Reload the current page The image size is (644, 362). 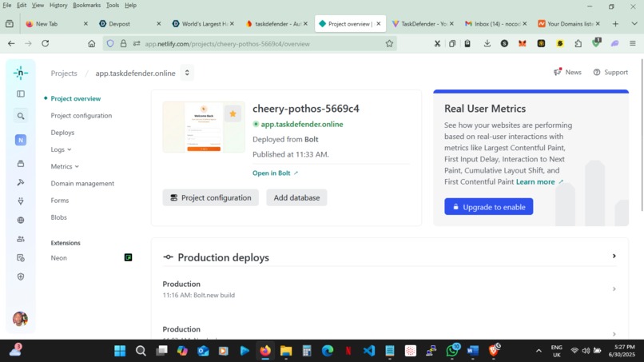pos(46,44)
